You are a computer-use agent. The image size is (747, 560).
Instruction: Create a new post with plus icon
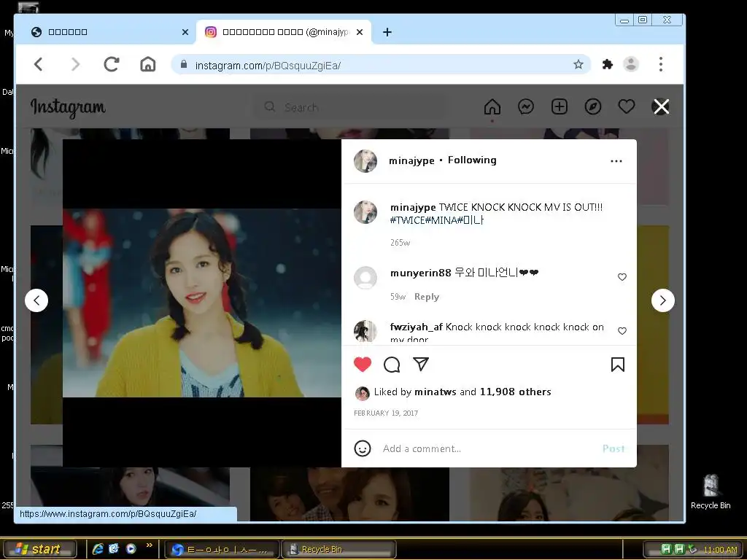(x=560, y=106)
